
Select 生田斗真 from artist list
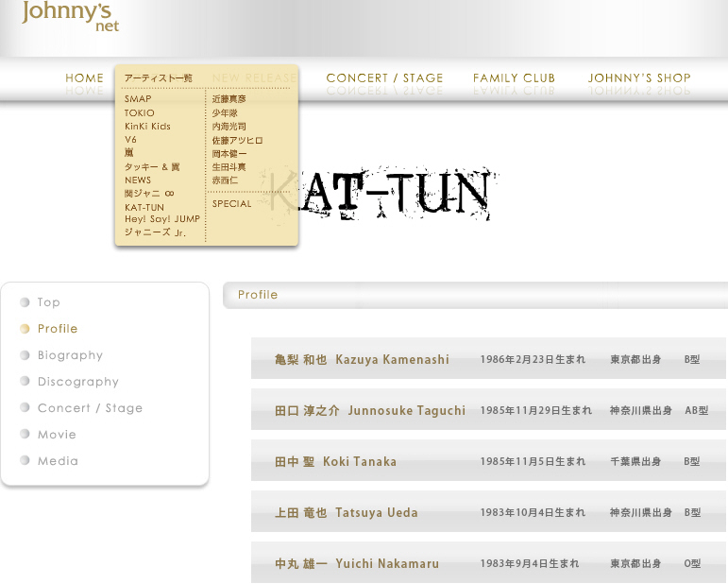point(229,167)
